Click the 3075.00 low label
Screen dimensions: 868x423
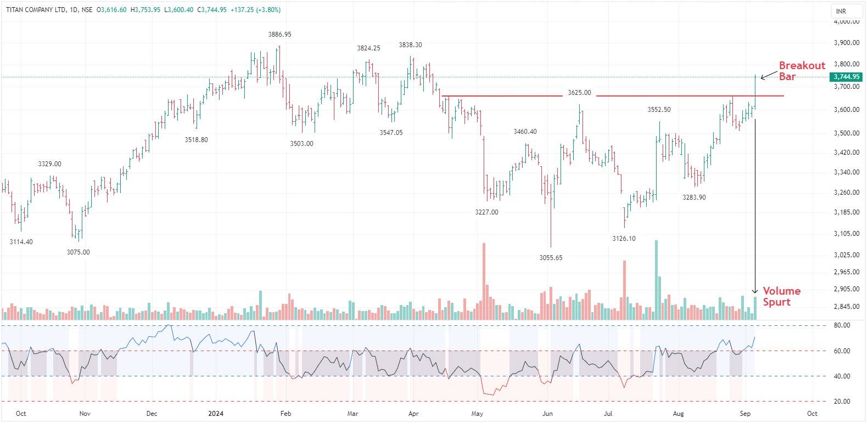pos(78,252)
